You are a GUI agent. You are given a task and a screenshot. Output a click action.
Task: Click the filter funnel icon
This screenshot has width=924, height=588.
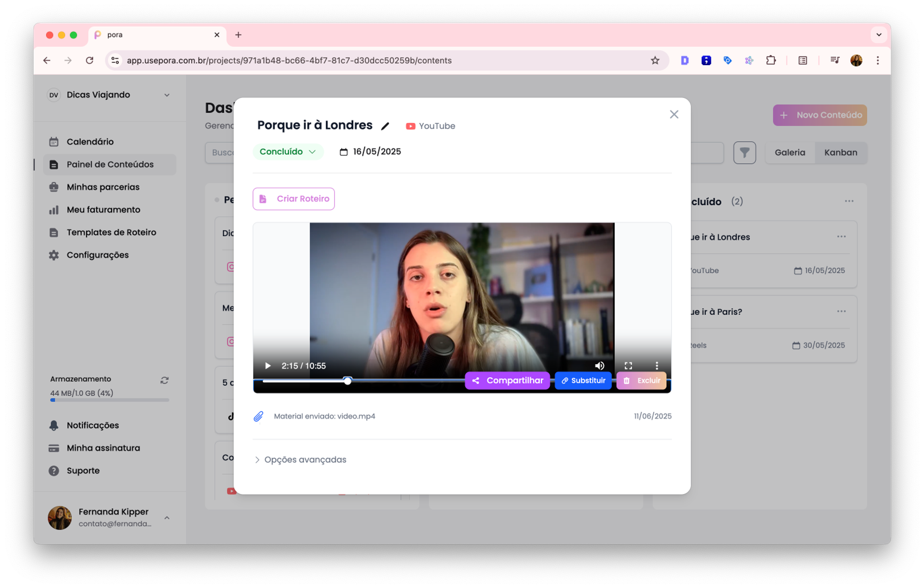click(744, 153)
